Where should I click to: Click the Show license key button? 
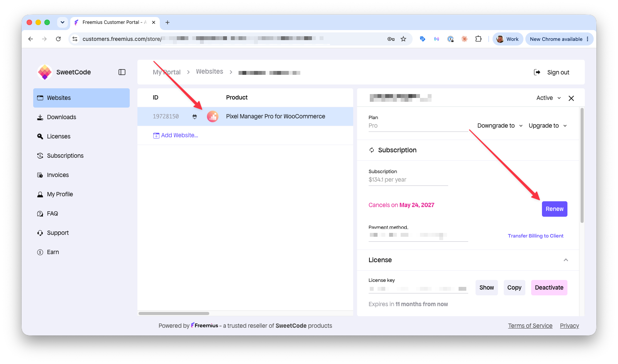coord(486,288)
